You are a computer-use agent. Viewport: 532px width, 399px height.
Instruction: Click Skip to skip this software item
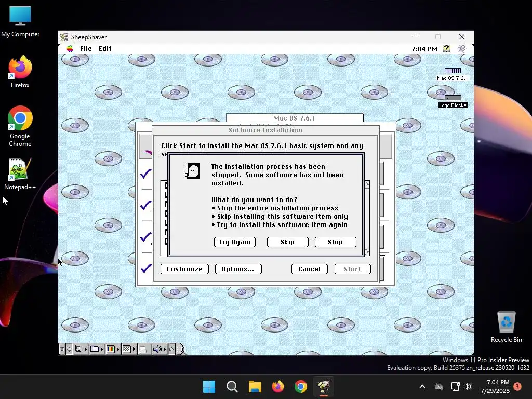click(x=287, y=242)
